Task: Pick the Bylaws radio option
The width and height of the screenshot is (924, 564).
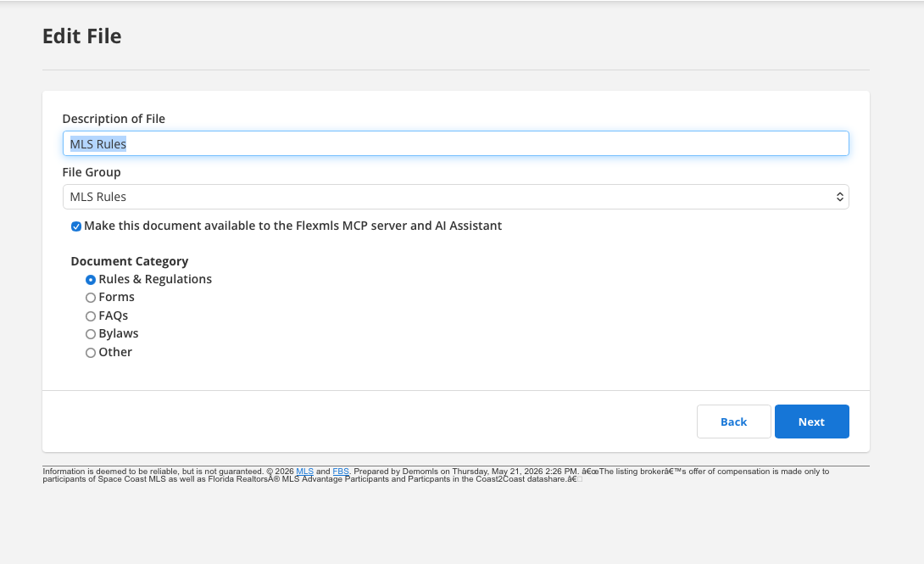Action: coord(91,334)
